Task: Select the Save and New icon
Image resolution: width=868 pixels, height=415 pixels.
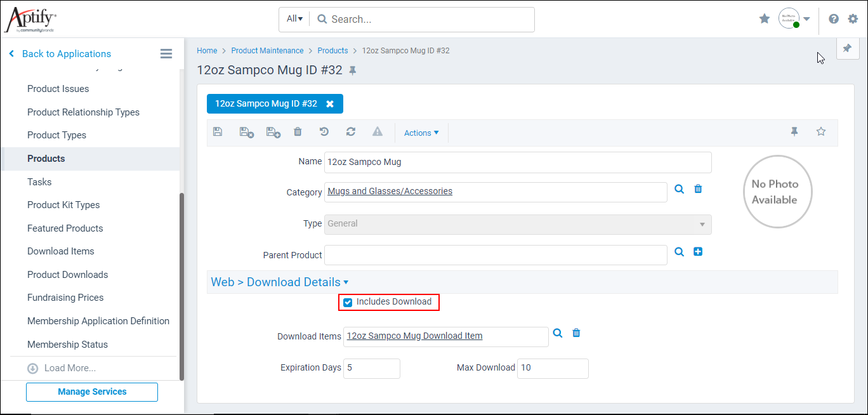Action: [x=273, y=131]
